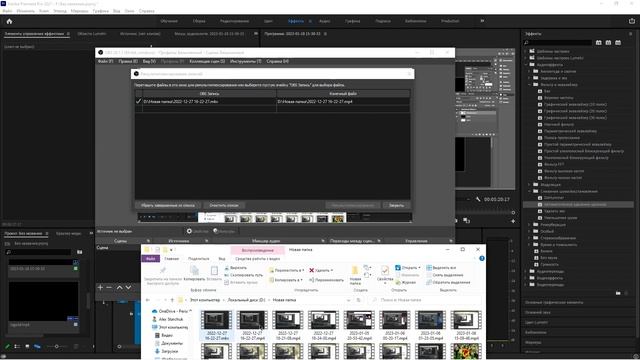Viewport: 640px width, 360px height.
Task: Select the Главная tab in Explorer ribbon
Action: (171, 259)
